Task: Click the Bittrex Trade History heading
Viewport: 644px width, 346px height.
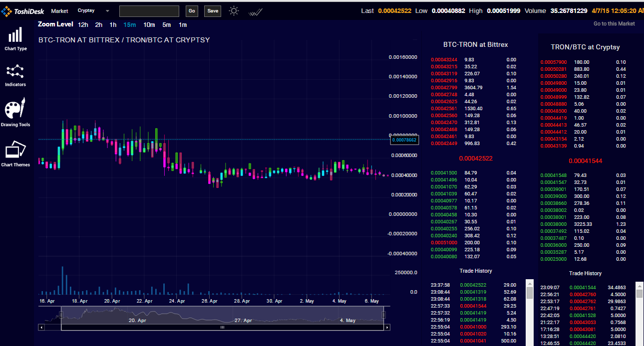Action: (x=476, y=271)
